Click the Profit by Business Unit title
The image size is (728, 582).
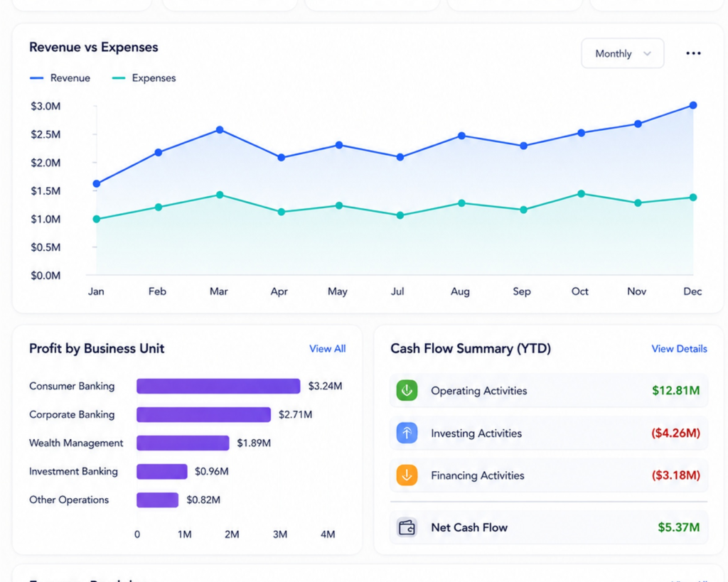97,348
